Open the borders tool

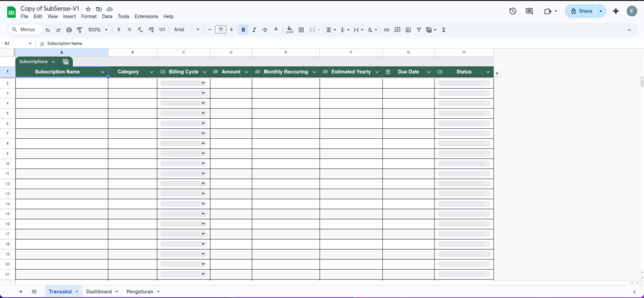pos(301,30)
